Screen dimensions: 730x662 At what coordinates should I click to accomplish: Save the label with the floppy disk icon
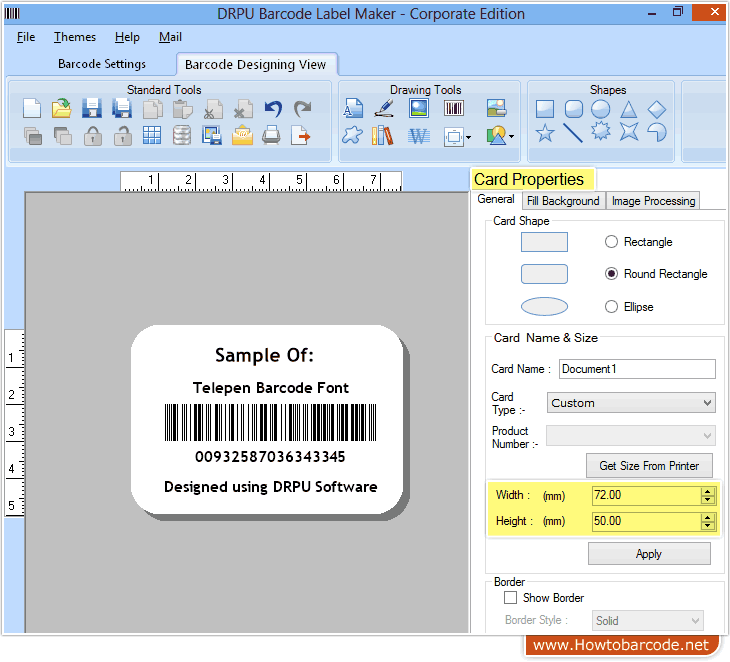click(92, 108)
